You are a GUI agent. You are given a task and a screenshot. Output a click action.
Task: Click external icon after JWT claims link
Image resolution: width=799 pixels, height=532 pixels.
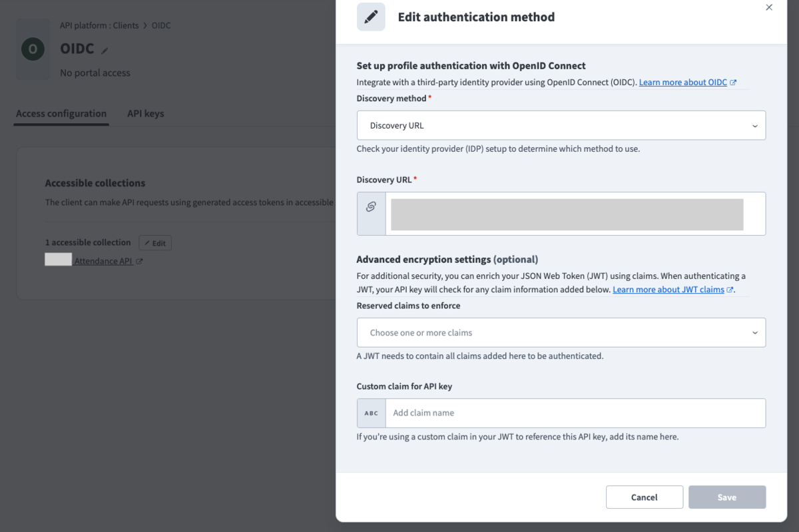pos(730,290)
